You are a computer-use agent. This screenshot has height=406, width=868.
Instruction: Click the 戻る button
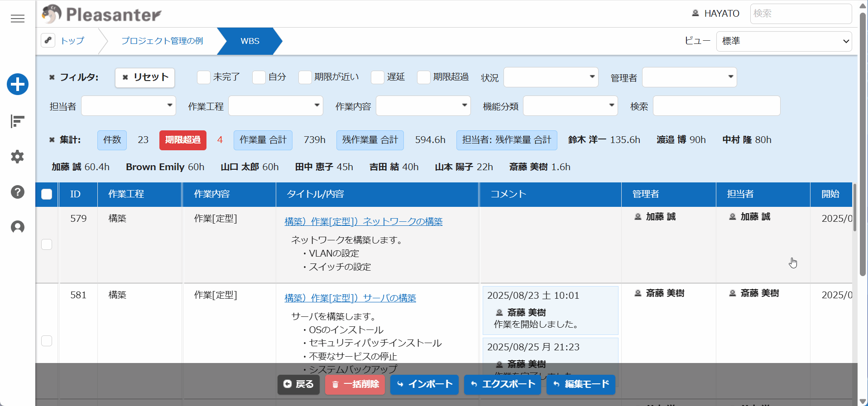click(x=298, y=384)
